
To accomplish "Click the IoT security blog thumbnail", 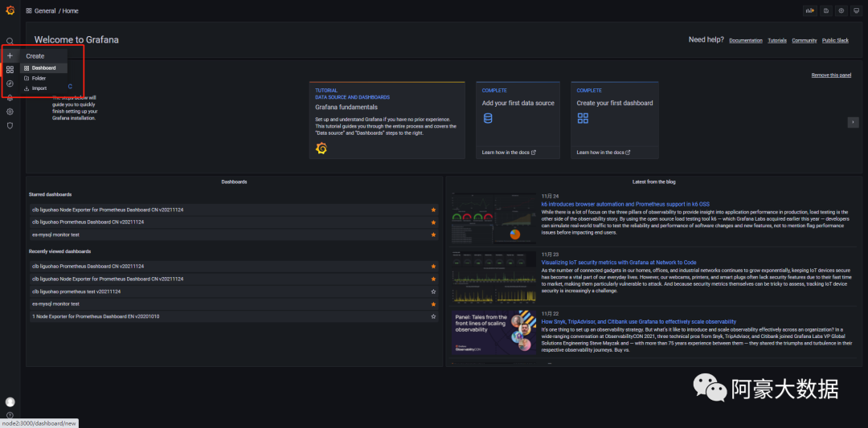I will tap(493, 276).
